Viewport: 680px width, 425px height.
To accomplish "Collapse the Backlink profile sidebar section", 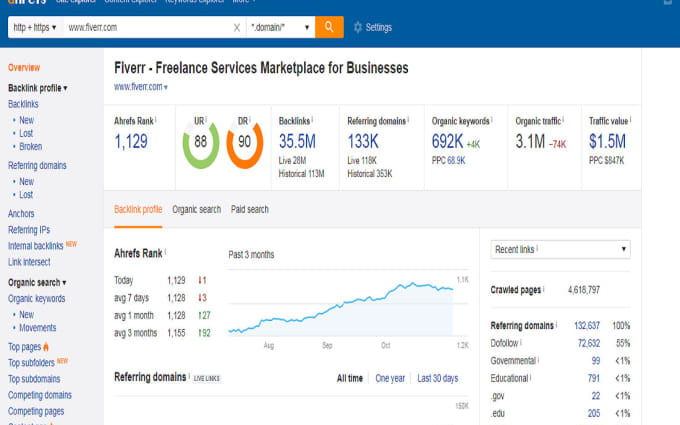I will (38, 88).
